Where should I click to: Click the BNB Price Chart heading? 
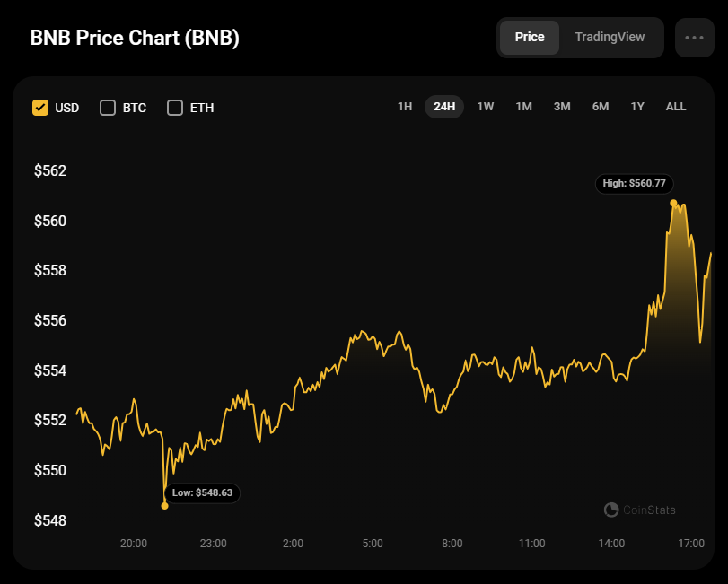[135, 38]
